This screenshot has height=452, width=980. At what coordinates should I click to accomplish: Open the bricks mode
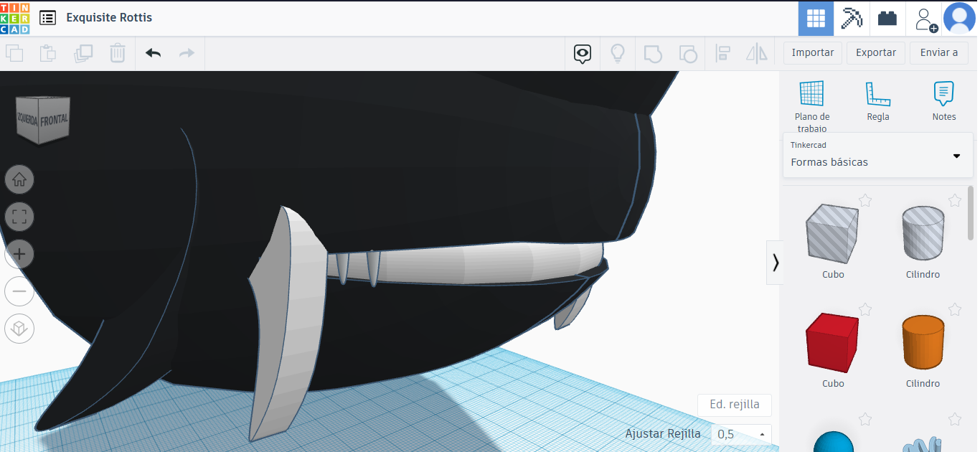pos(887,18)
